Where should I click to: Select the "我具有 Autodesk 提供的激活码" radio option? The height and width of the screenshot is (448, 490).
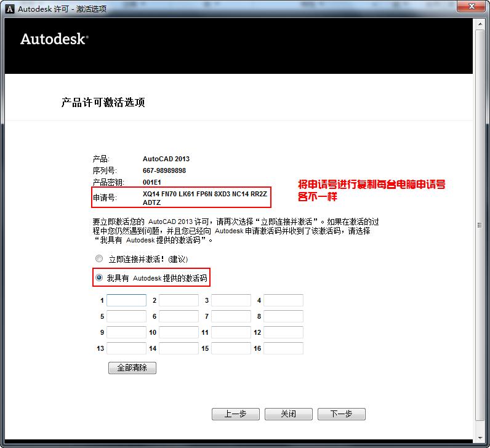click(x=99, y=278)
